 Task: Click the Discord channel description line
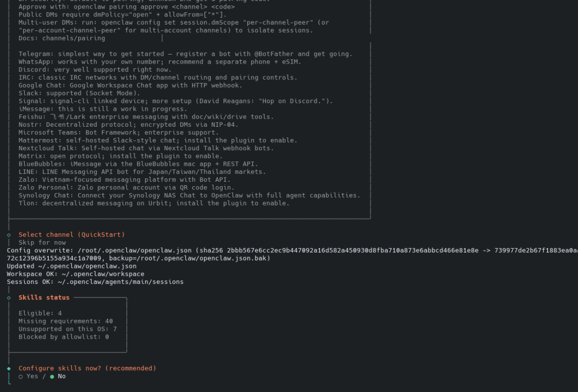pyautogui.click(x=95, y=70)
